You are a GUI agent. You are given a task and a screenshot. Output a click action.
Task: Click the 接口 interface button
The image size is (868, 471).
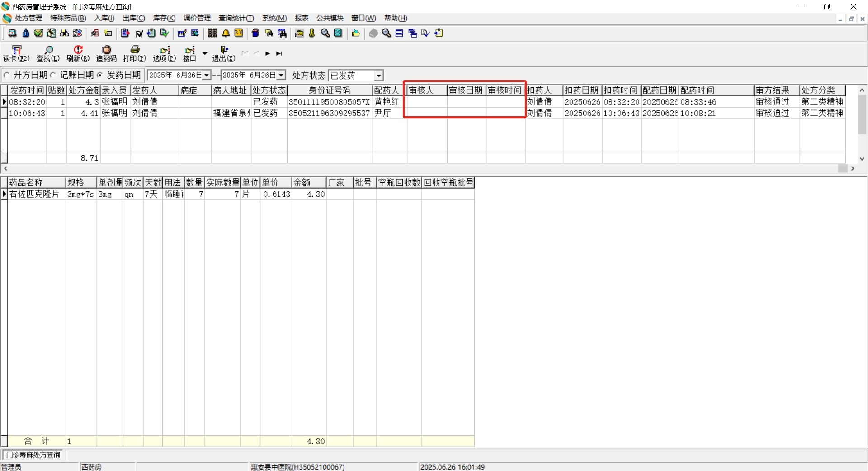(x=190, y=53)
